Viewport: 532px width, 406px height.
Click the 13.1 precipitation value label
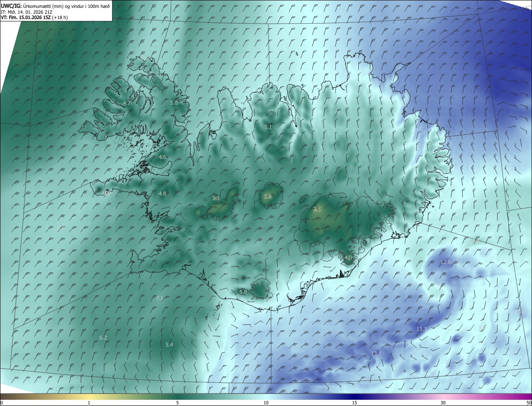point(376,354)
